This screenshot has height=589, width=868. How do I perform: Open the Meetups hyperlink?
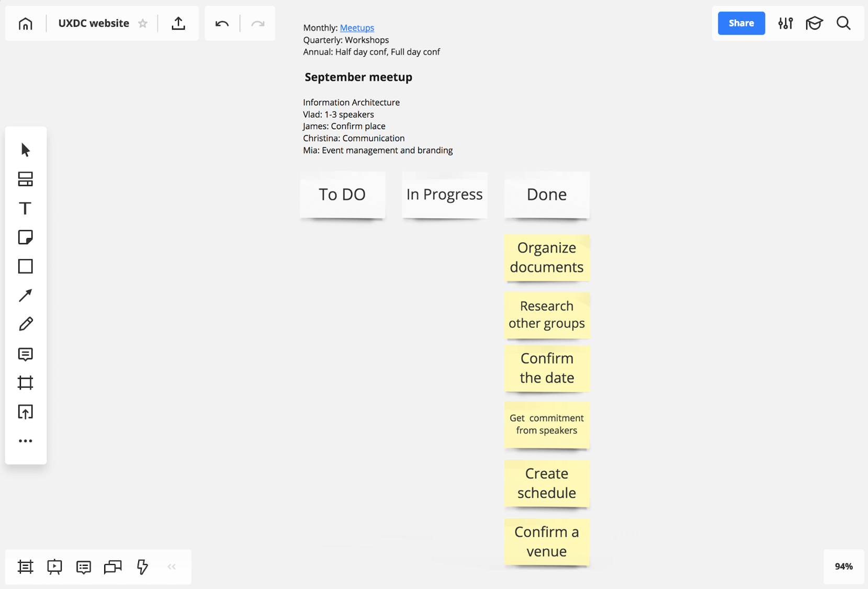pos(357,28)
